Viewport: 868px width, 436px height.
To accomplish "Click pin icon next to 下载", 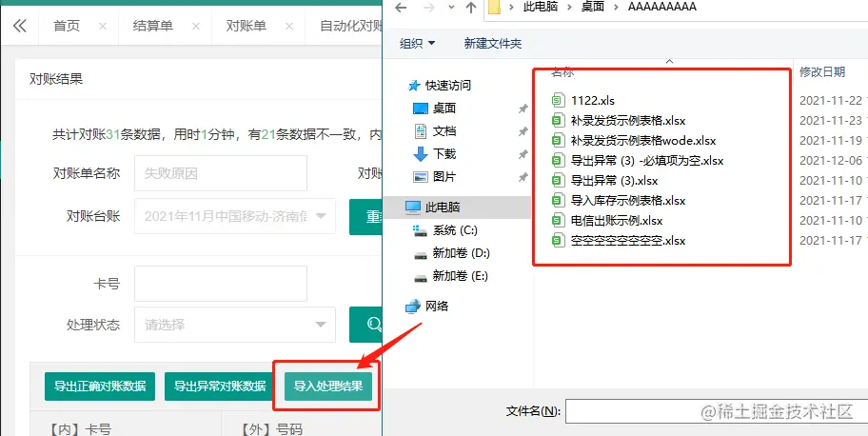I will pos(523,154).
